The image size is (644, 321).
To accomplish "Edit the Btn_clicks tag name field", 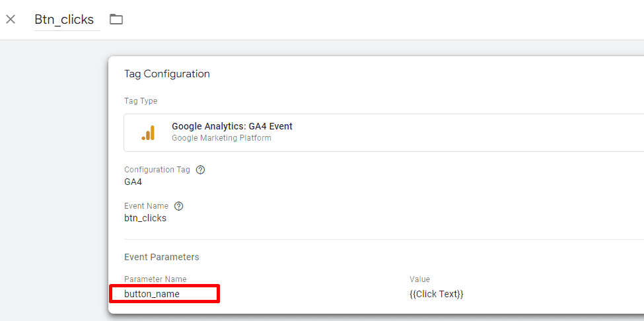I will (67, 19).
